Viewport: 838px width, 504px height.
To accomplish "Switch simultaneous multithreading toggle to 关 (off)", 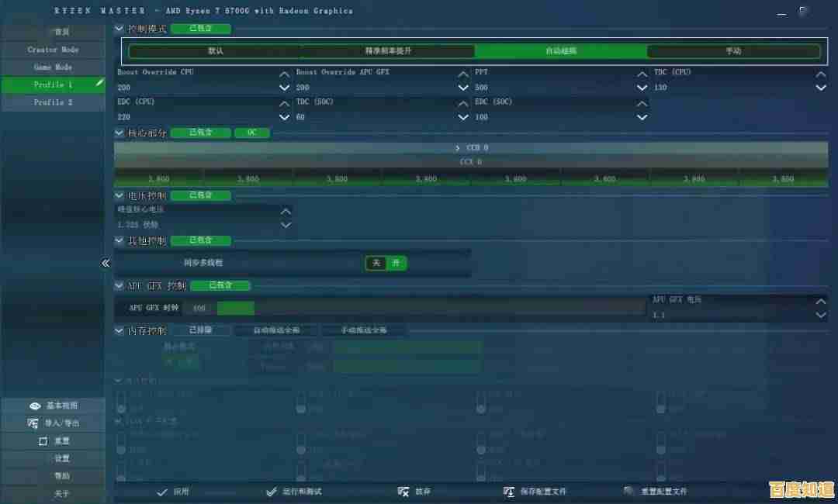I will 376,263.
